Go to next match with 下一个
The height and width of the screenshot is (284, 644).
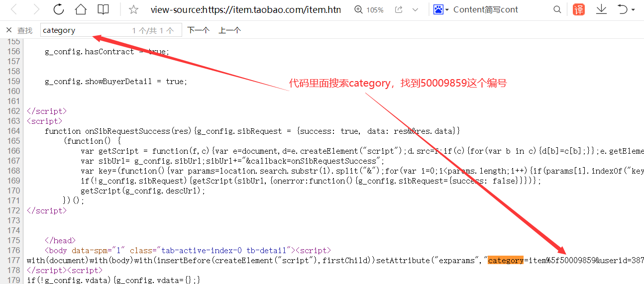tap(198, 30)
